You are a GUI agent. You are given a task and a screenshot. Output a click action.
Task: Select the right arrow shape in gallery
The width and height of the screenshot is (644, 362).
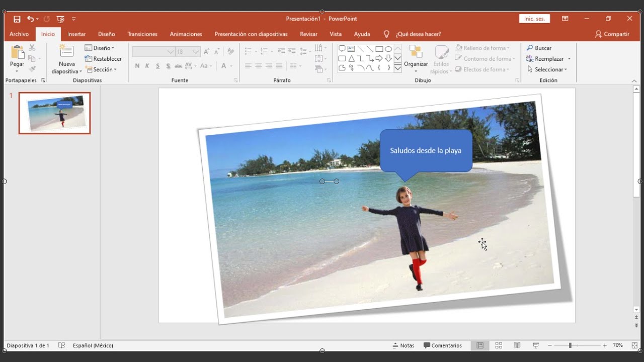click(379, 58)
